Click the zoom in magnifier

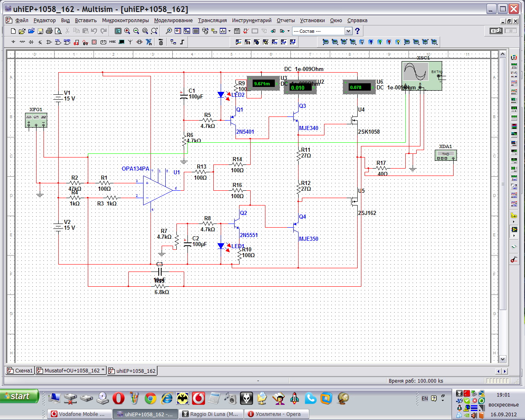127,31
